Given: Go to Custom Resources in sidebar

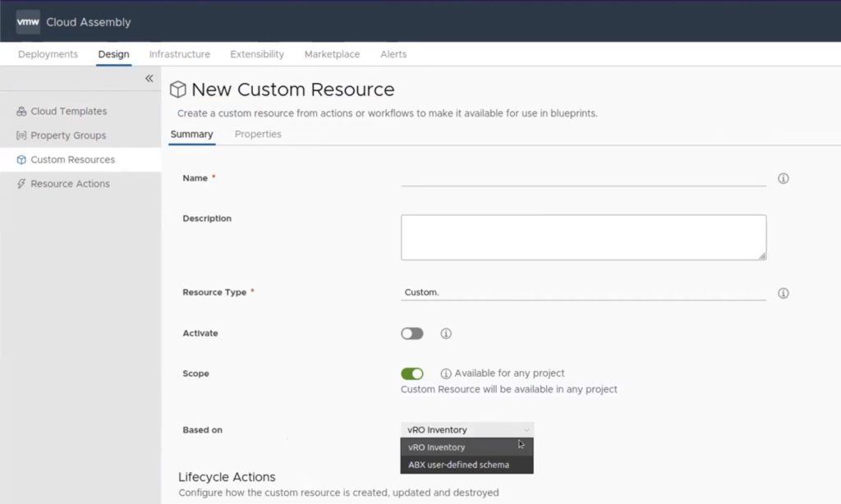Looking at the screenshot, I should click(x=72, y=159).
